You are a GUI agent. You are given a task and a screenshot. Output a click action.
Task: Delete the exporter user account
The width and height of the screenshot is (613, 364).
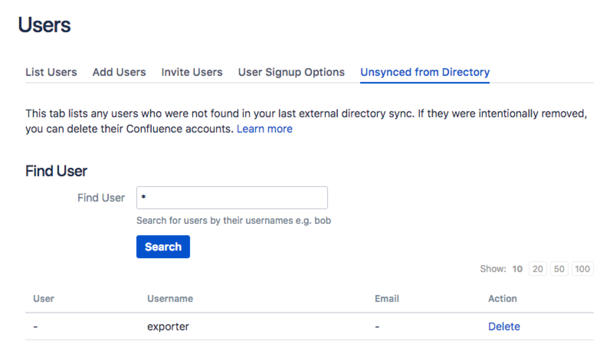504,326
